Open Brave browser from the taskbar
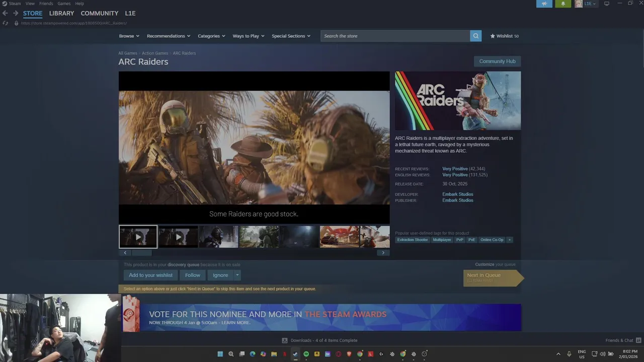The image size is (644, 362). tap(349, 354)
